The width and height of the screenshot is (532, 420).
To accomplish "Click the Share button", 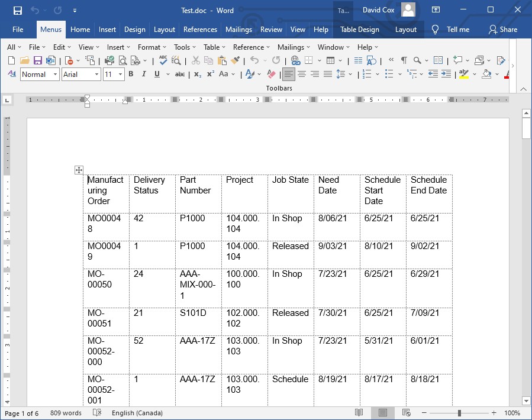I will click(x=503, y=30).
